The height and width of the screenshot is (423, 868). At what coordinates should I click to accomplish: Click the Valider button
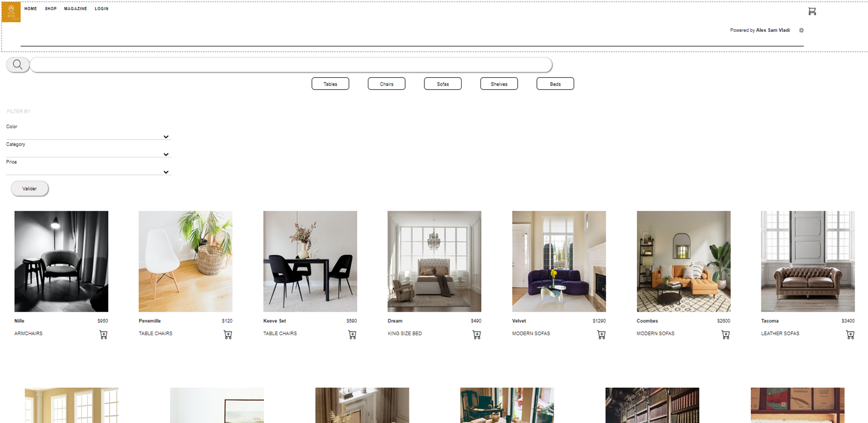coord(30,188)
